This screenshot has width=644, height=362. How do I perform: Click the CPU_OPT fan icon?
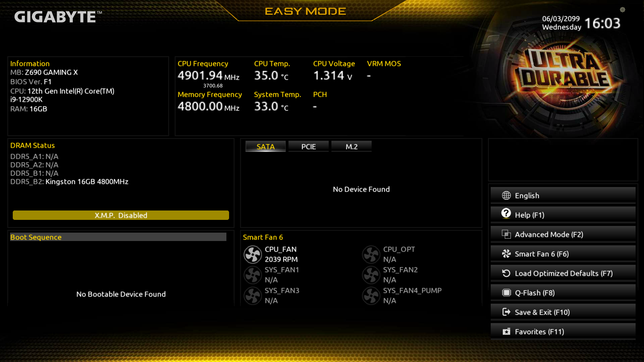pos(371,254)
